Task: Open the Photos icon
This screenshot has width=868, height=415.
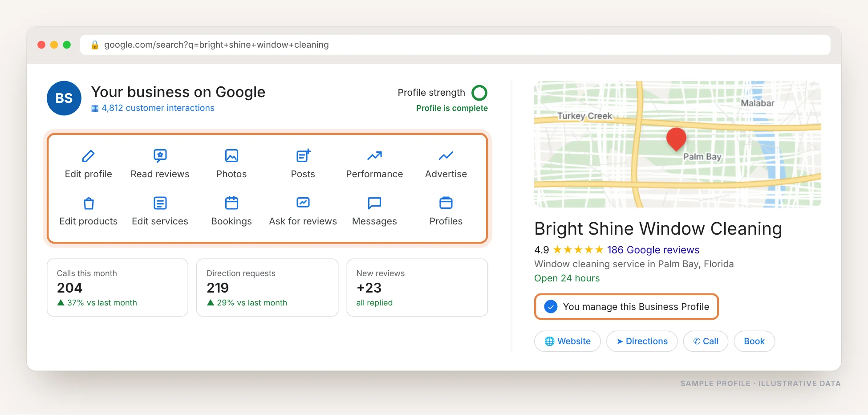Action: click(x=231, y=156)
